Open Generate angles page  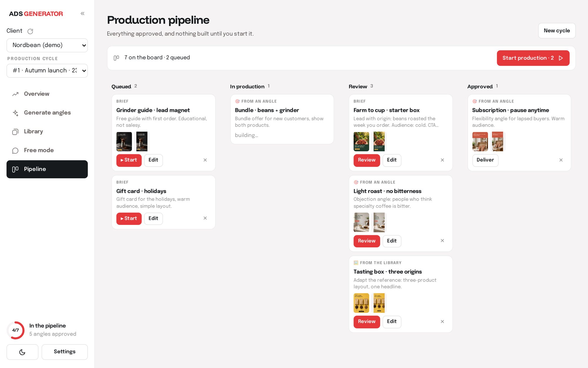[47, 113]
